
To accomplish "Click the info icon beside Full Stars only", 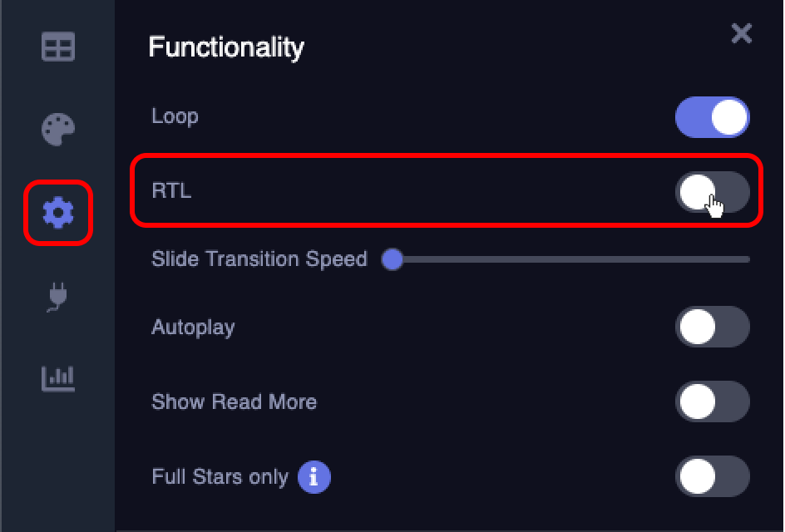I will click(314, 477).
